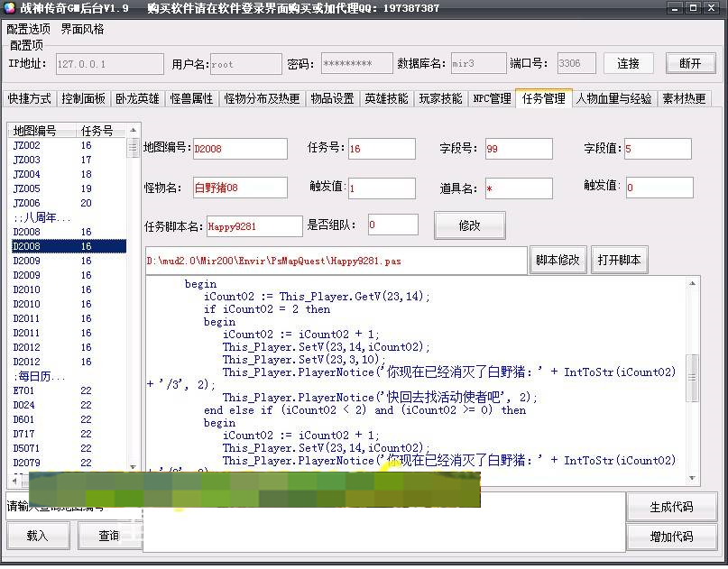The width and height of the screenshot is (728, 569).
Task: Select the JZ003 row in map list
Action: pos(26,160)
